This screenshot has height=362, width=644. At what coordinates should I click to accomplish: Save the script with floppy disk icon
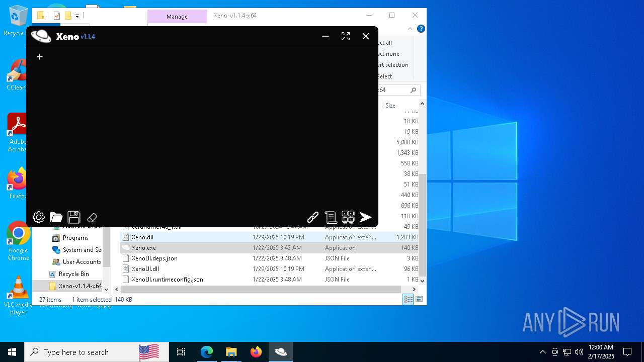point(74,217)
